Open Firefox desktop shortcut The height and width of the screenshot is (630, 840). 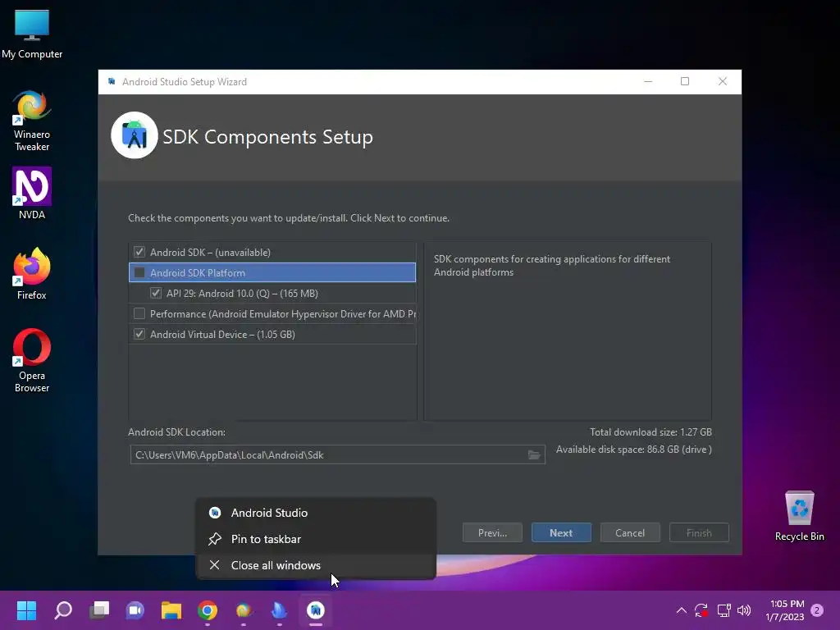[x=32, y=274]
